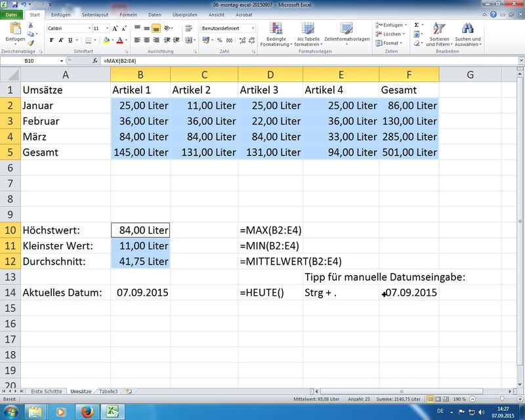This screenshot has width=525, height=420.
Task: Click the fx insert function icon
Action: tap(96, 61)
